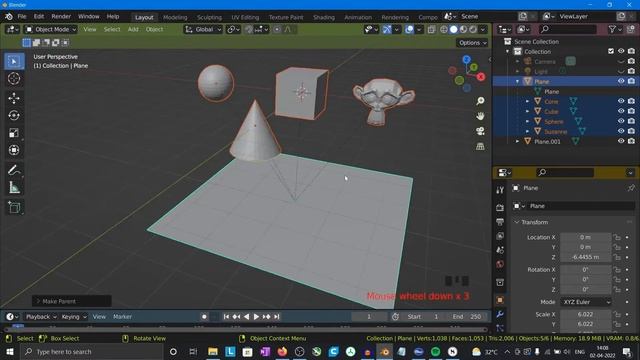This screenshot has height=360, width=640.
Task: Toggle proportional editing in header
Action: (x=277, y=29)
